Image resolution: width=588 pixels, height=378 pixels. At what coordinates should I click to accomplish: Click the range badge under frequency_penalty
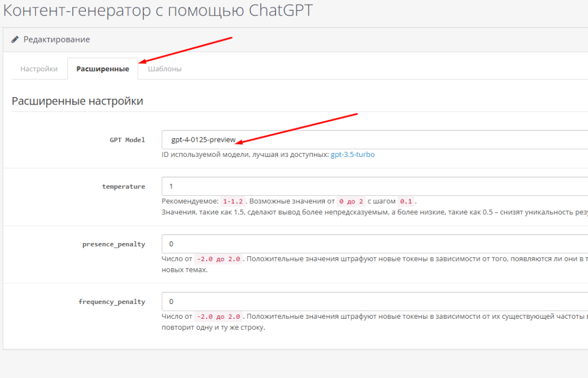(219, 317)
